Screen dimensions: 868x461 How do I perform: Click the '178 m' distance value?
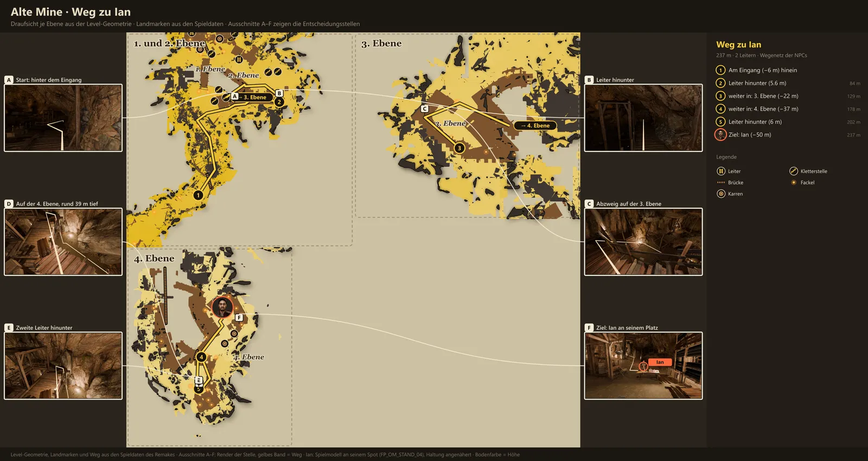click(x=853, y=110)
